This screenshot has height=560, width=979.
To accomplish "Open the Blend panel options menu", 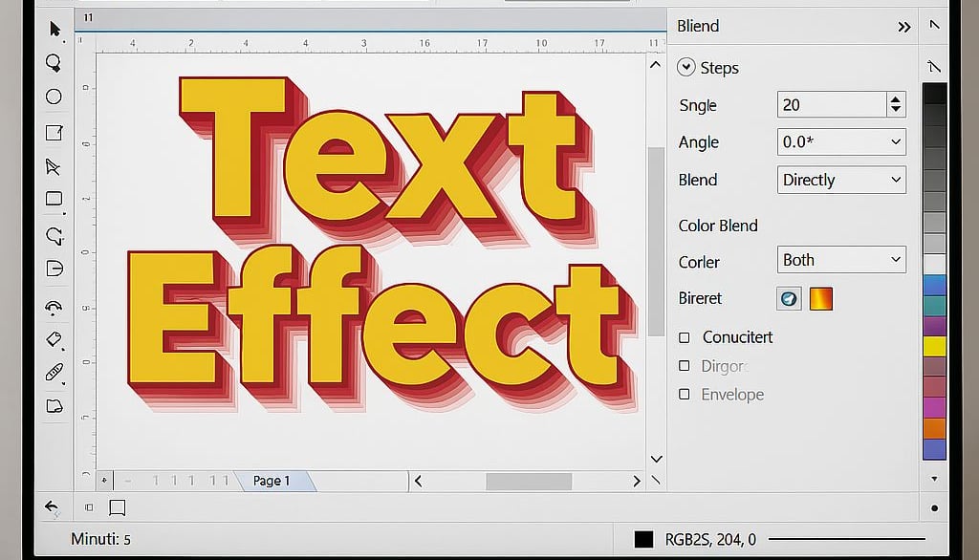I will tap(904, 27).
